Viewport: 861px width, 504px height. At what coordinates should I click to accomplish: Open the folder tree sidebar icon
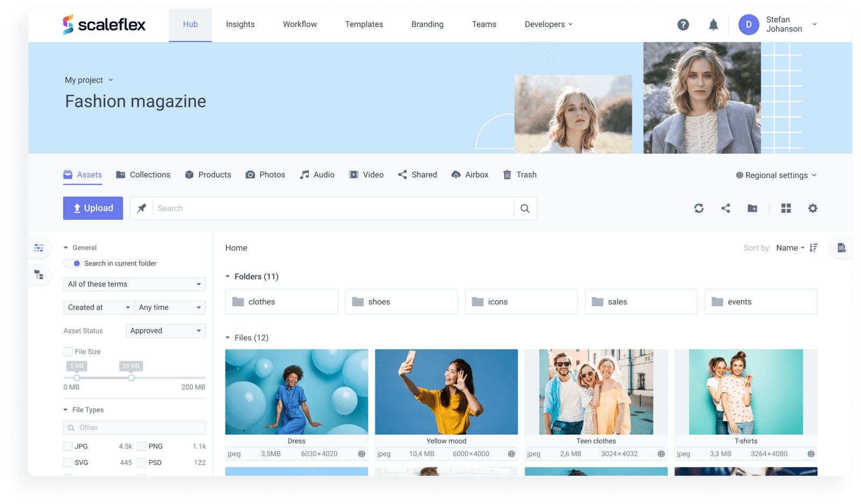(x=39, y=274)
